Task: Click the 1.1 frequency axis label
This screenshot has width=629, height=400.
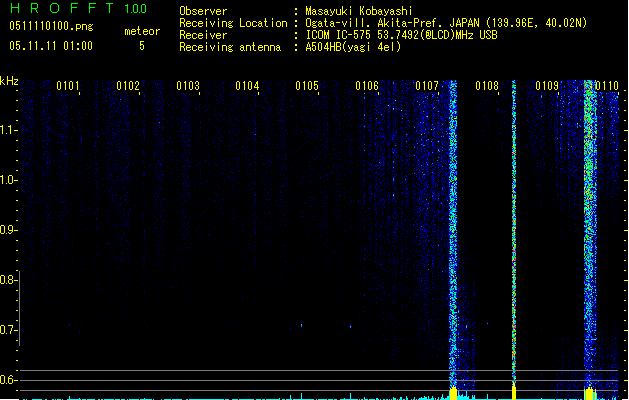Action: (8, 130)
